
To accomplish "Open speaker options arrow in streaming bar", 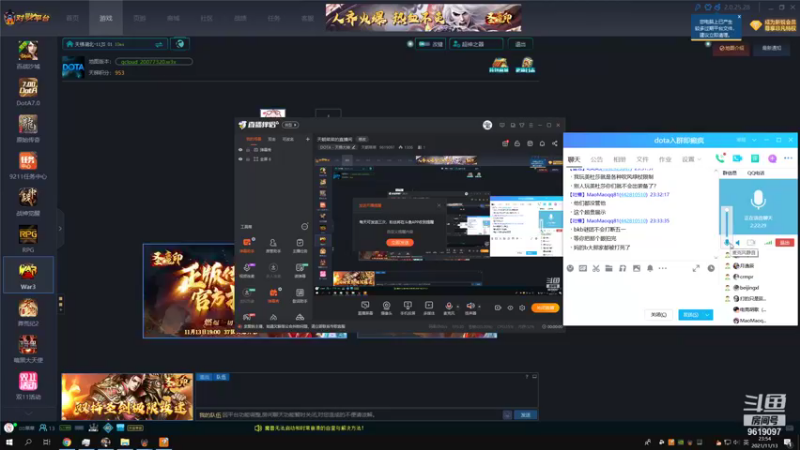I will pyautogui.click(x=479, y=307).
